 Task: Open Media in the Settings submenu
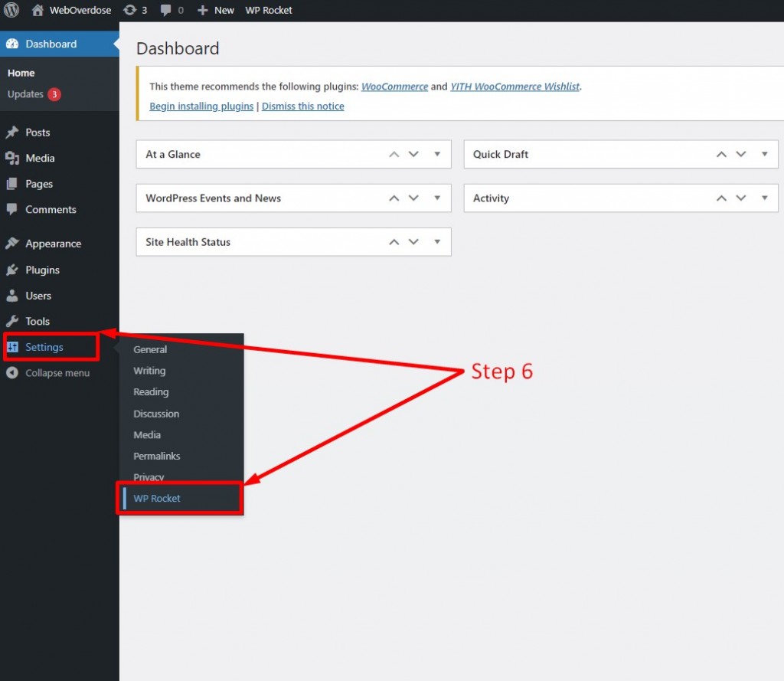(147, 435)
